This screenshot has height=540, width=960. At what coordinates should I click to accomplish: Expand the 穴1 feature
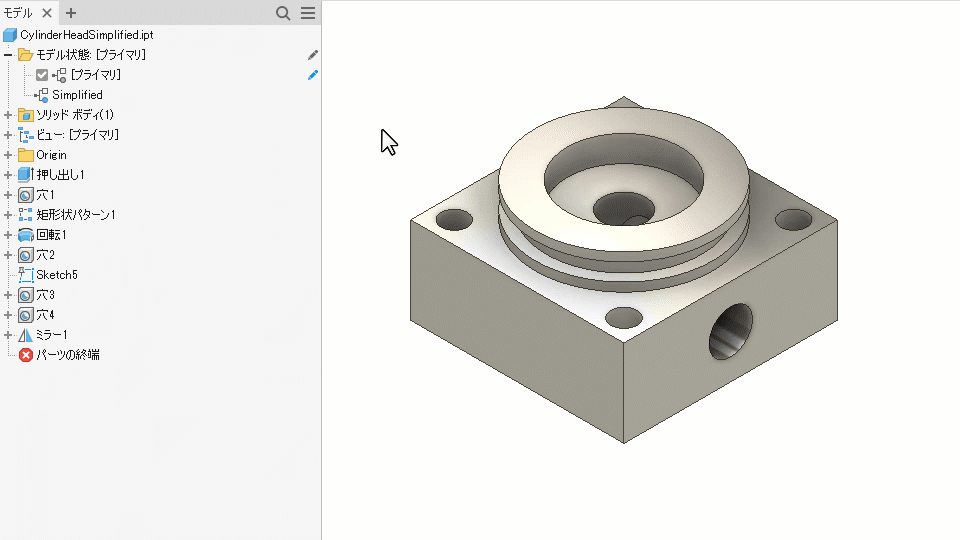(8, 195)
